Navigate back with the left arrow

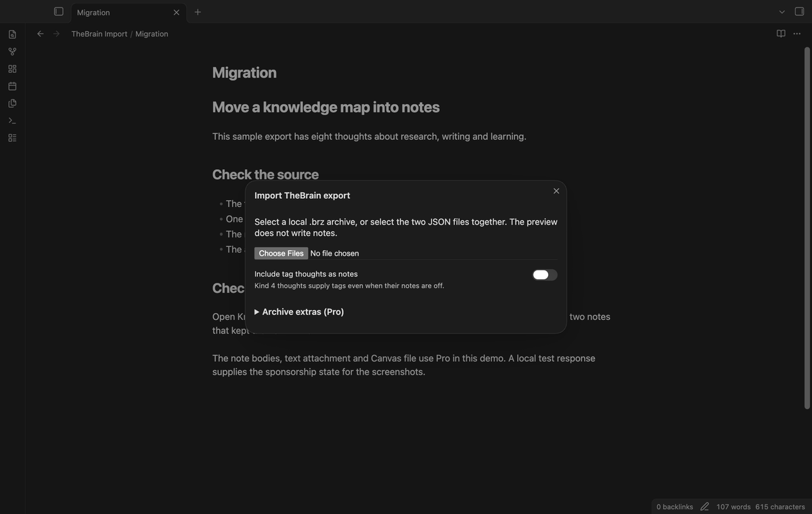[x=40, y=34]
